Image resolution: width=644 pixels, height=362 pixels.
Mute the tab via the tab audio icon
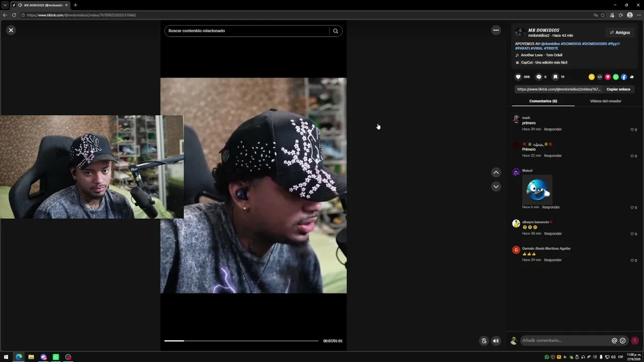[20, 5]
